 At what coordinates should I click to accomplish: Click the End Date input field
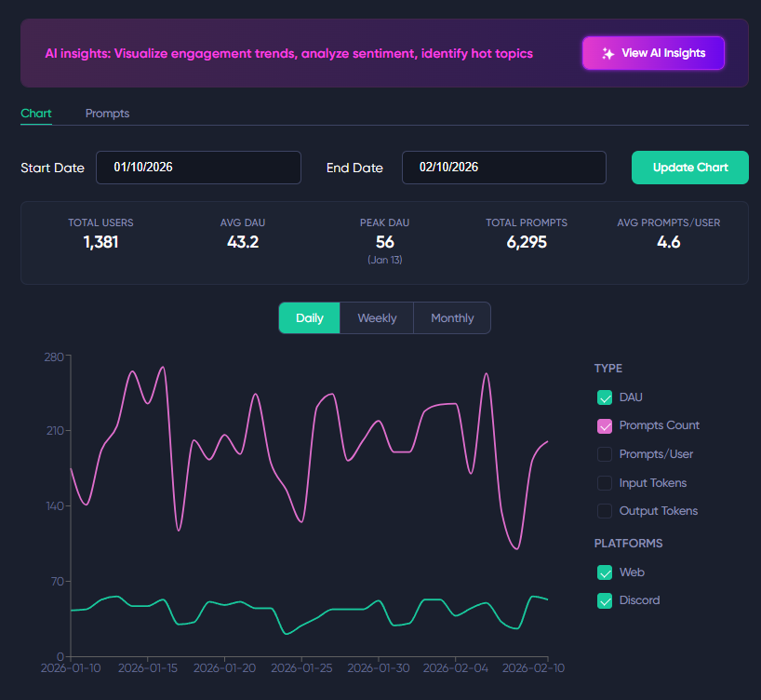pos(504,168)
